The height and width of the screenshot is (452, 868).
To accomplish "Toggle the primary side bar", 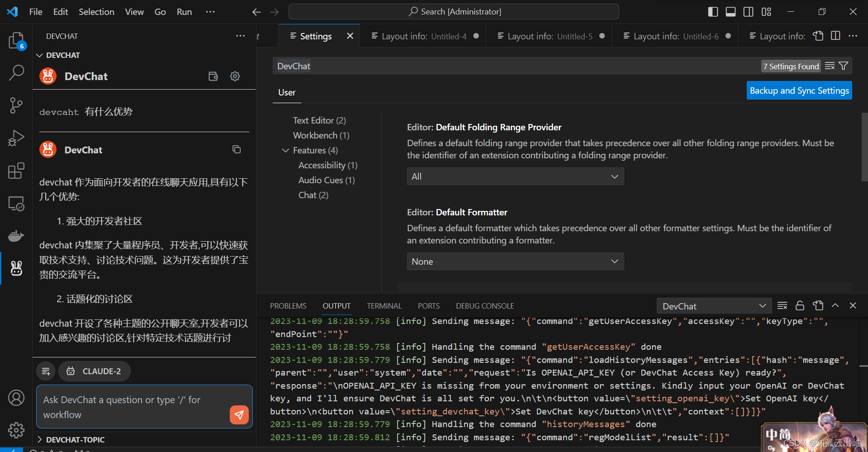I will coord(713,12).
